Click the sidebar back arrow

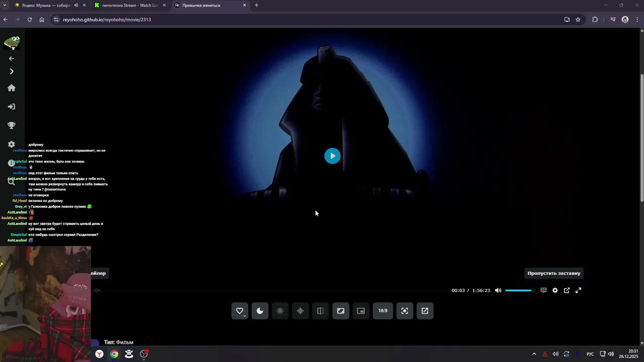pos(12,58)
